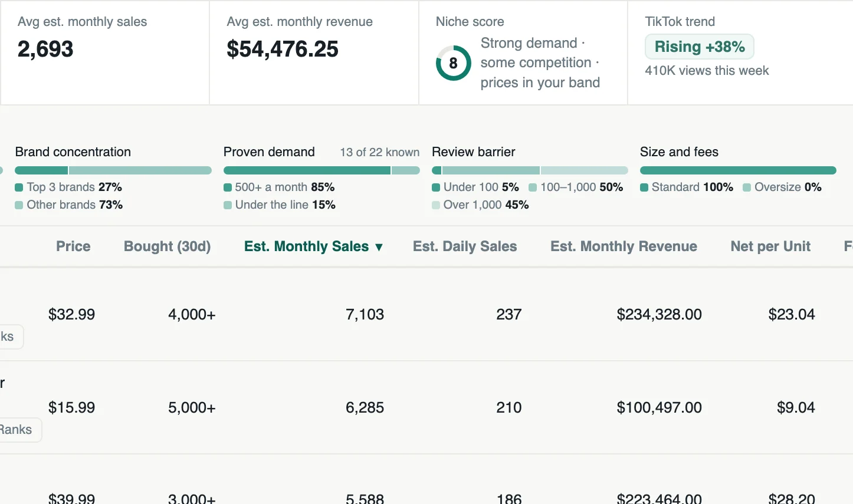Click the 100–1,000 legend swatch

(x=533, y=187)
